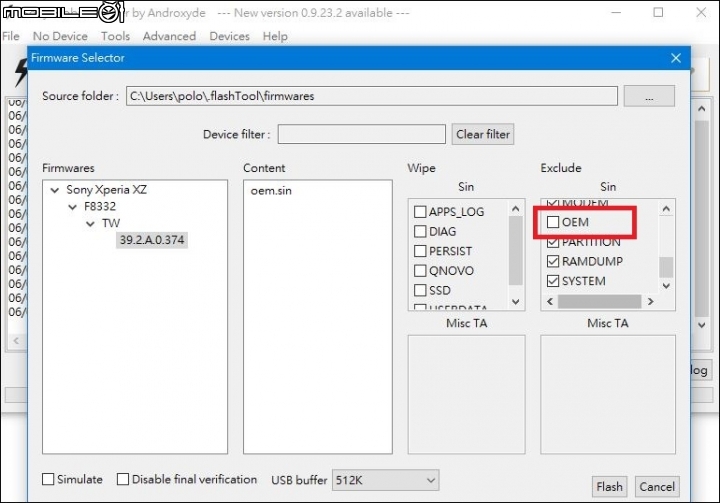720x503 pixels.
Task: Click the Wipe list vertical scrollbar thumb
Action: (x=516, y=251)
